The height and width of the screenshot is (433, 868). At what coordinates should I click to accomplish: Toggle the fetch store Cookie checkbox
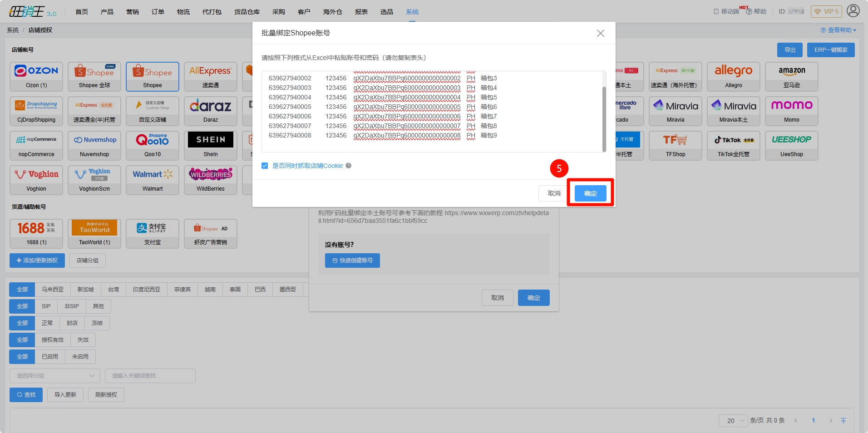tap(265, 166)
